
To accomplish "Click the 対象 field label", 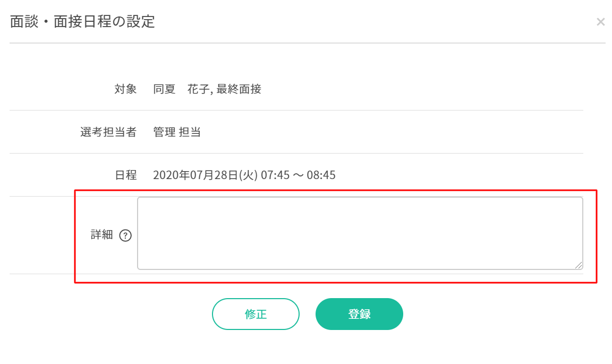I will point(125,89).
